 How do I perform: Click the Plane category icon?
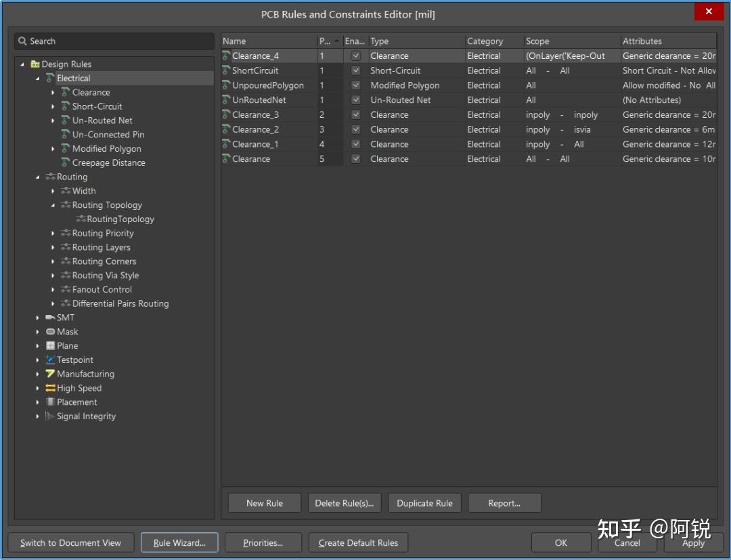click(x=50, y=345)
